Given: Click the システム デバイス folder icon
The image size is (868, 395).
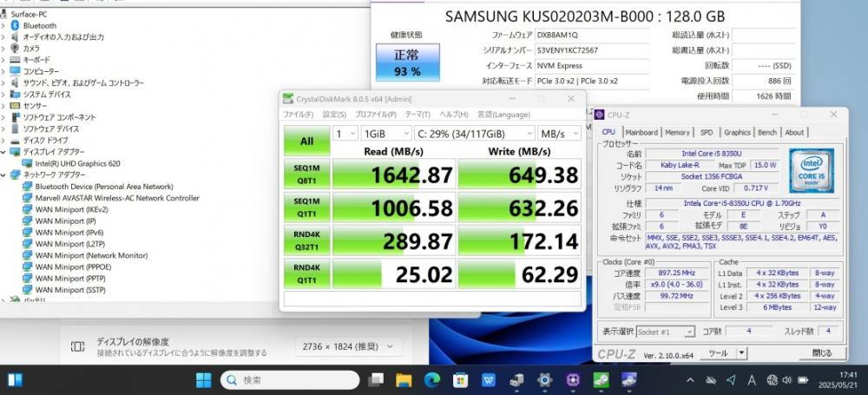Looking at the screenshot, I should coord(15,94).
